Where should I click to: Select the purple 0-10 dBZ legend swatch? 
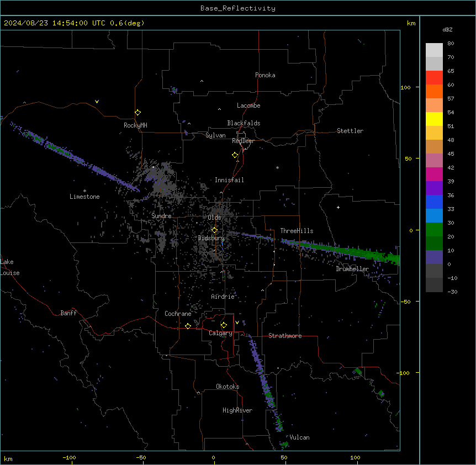[x=434, y=257]
